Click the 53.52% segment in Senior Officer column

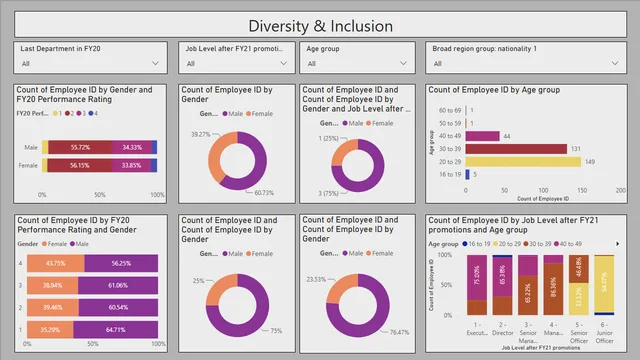point(579,299)
